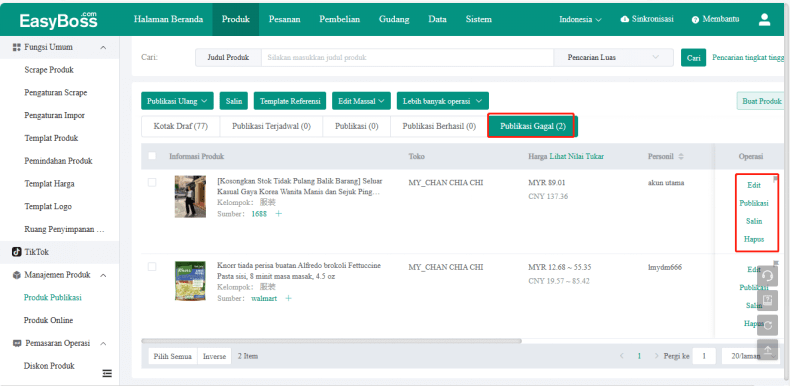This screenshot has height=386, width=791.
Task: Click the Manajemen Produk box icon
Action: [17, 275]
